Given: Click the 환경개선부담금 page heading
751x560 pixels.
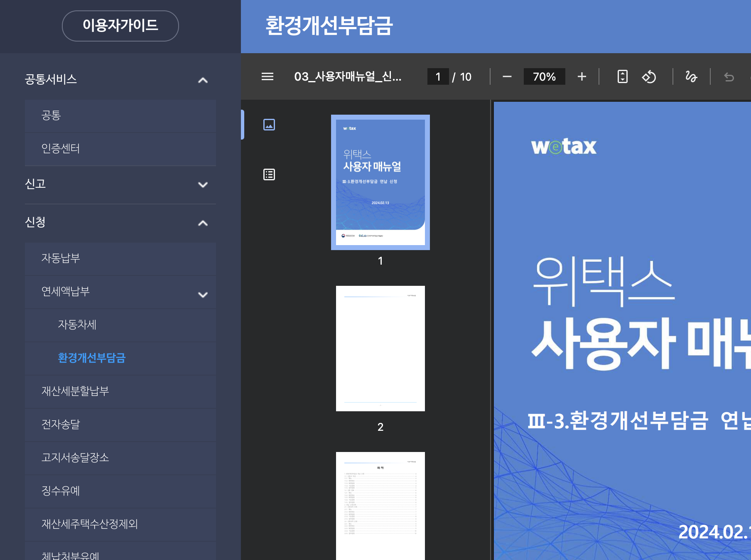Looking at the screenshot, I should 329,25.
